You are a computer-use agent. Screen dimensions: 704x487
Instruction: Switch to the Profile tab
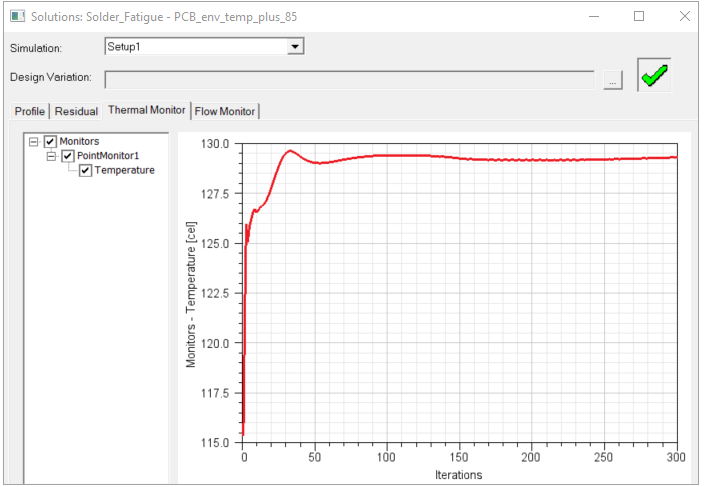point(30,111)
